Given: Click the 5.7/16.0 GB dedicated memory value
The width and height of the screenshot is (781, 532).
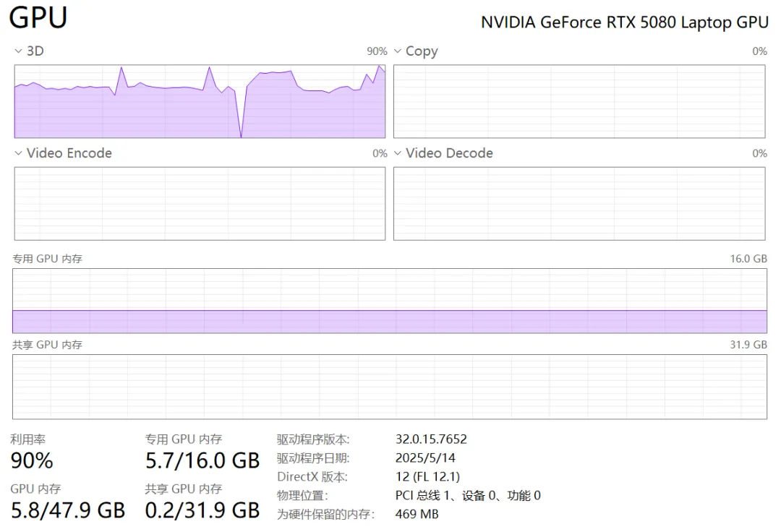Looking at the screenshot, I should click(202, 460).
